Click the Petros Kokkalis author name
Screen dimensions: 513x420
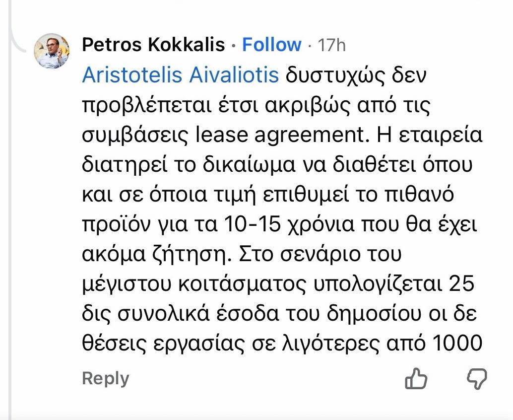(x=153, y=45)
